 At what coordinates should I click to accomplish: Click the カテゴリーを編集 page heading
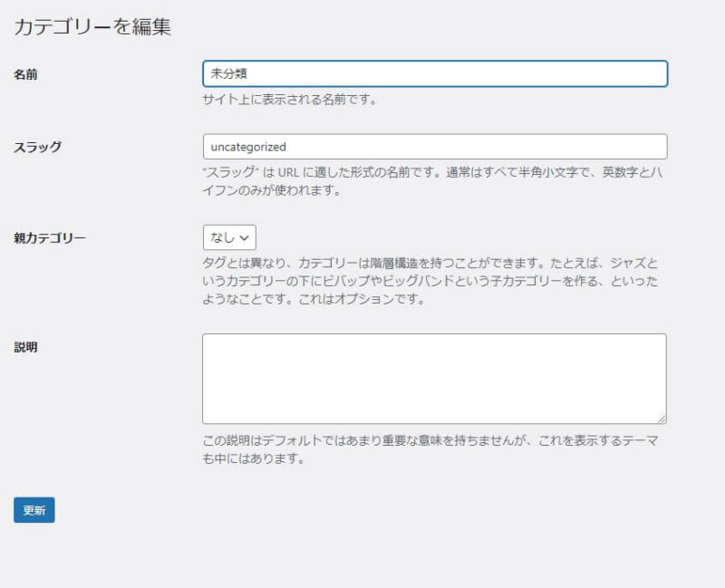(92, 27)
